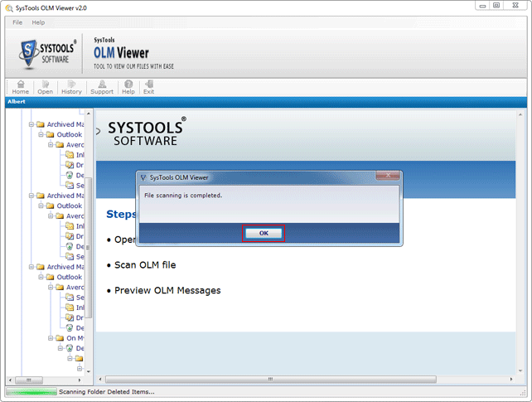This screenshot has width=532, height=402.
Task: Click the folder tree vertical scrollbar thumb
Action: [89, 248]
